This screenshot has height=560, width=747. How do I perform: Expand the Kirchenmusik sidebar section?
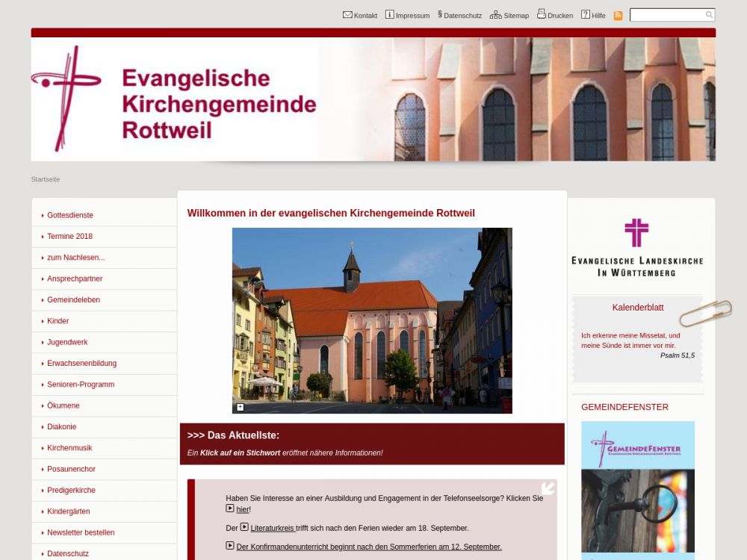click(69, 448)
